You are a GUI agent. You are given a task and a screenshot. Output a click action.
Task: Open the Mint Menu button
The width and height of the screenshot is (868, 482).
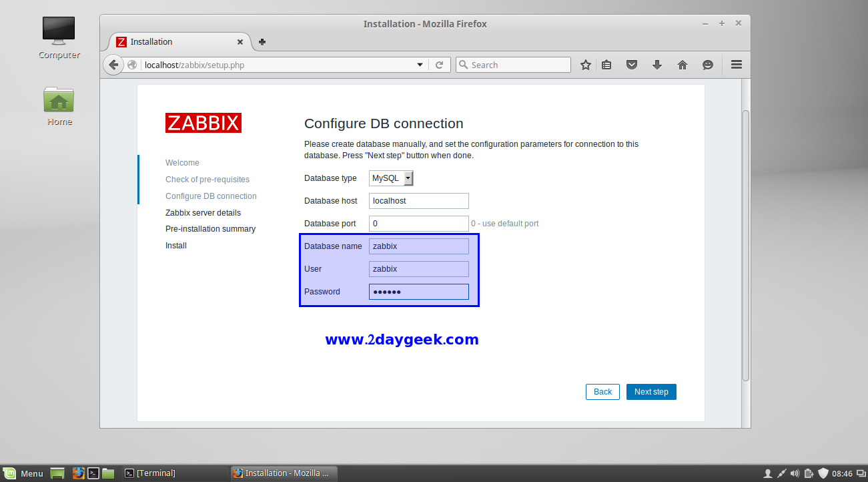(x=23, y=473)
